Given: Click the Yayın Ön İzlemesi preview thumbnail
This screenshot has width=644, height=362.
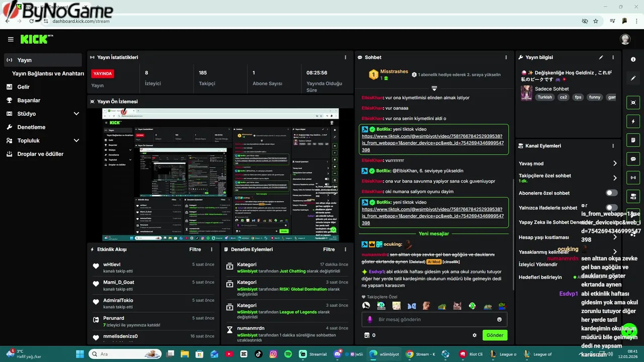Looking at the screenshot, I should click(220, 174).
